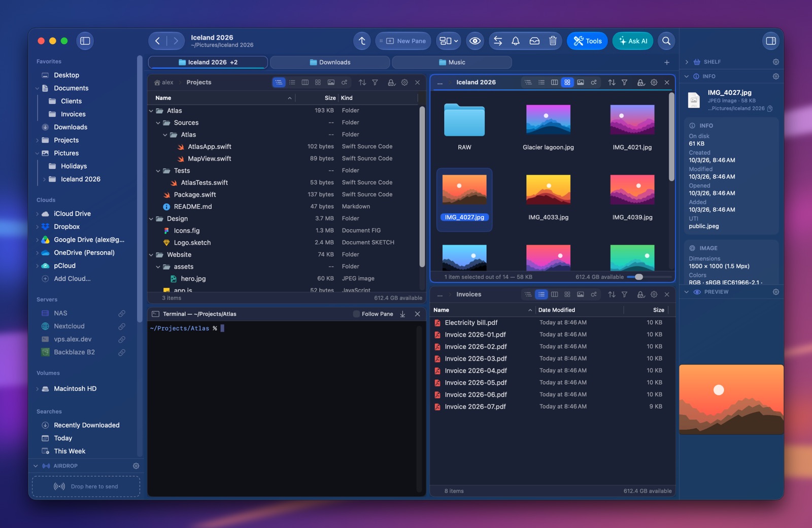Select the Iceland 2026 +2 tab
The width and height of the screenshot is (812, 528).
click(208, 62)
